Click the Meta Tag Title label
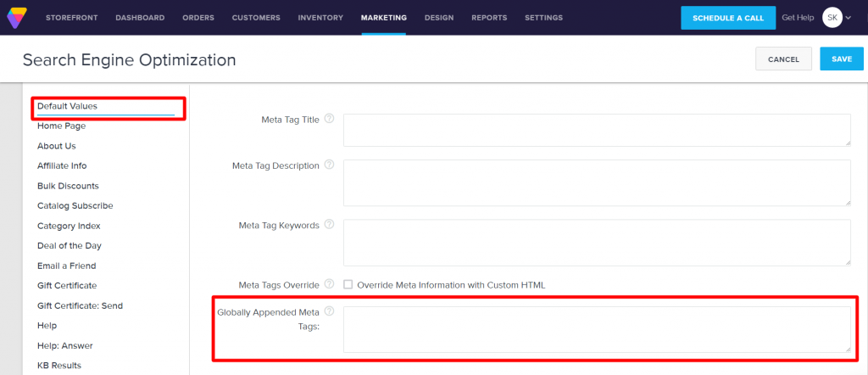Viewport: 868px width, 375px height. pyautogui.click(x=290, y=119)
